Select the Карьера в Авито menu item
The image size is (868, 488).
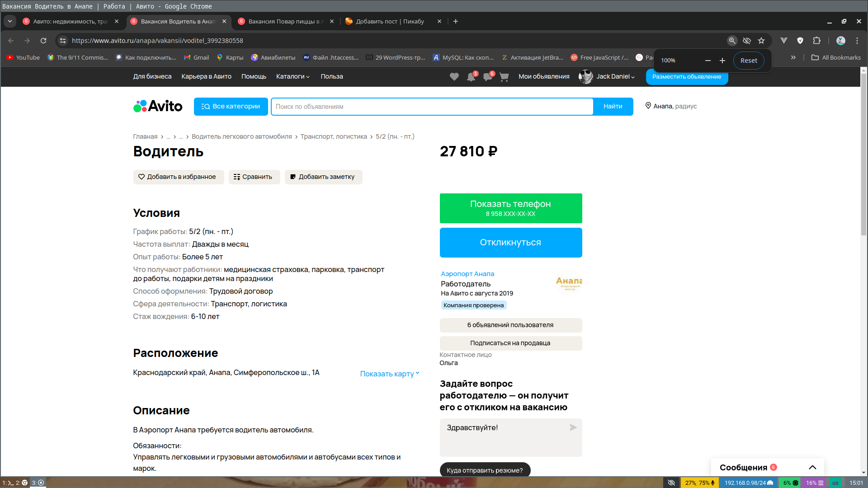coord(206,76)
